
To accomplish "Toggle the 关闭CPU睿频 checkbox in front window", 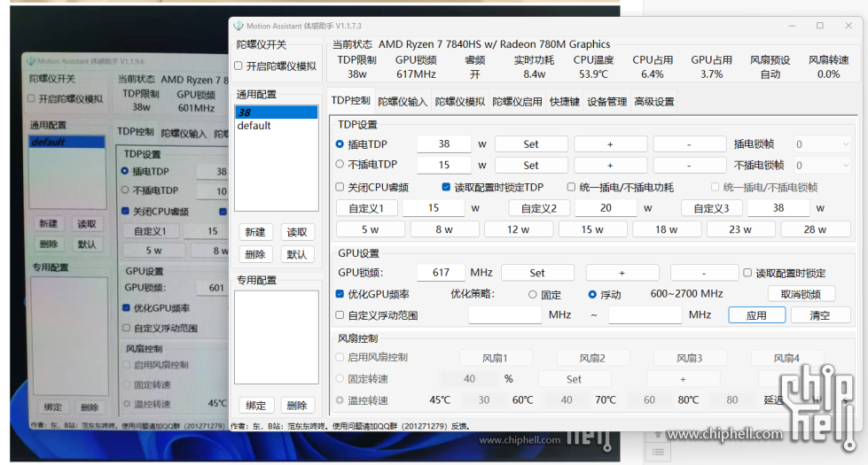I will [340, 187].
